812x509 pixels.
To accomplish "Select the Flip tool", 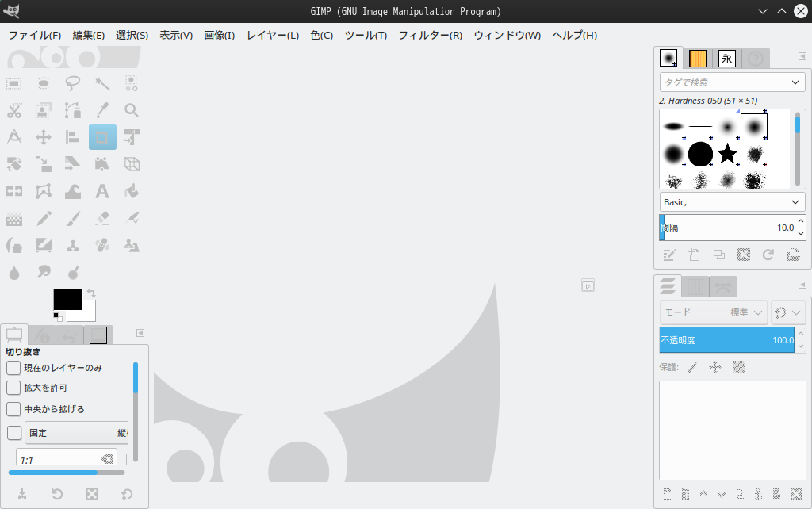I will tap(14, 192).
